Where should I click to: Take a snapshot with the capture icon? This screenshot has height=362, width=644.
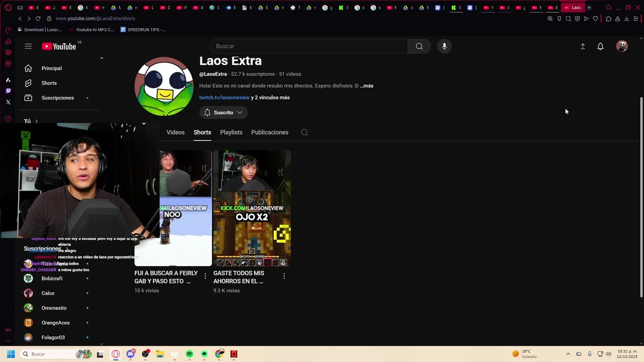pyautogui.click(x=568, y=19)
